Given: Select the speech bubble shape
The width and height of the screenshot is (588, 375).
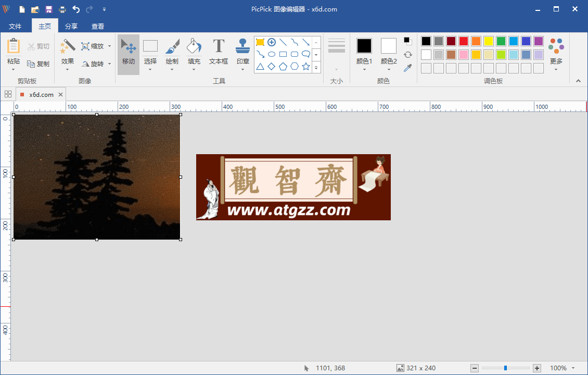Looking at the screenshot, I should pyautogui.click(x=306, y=55).
